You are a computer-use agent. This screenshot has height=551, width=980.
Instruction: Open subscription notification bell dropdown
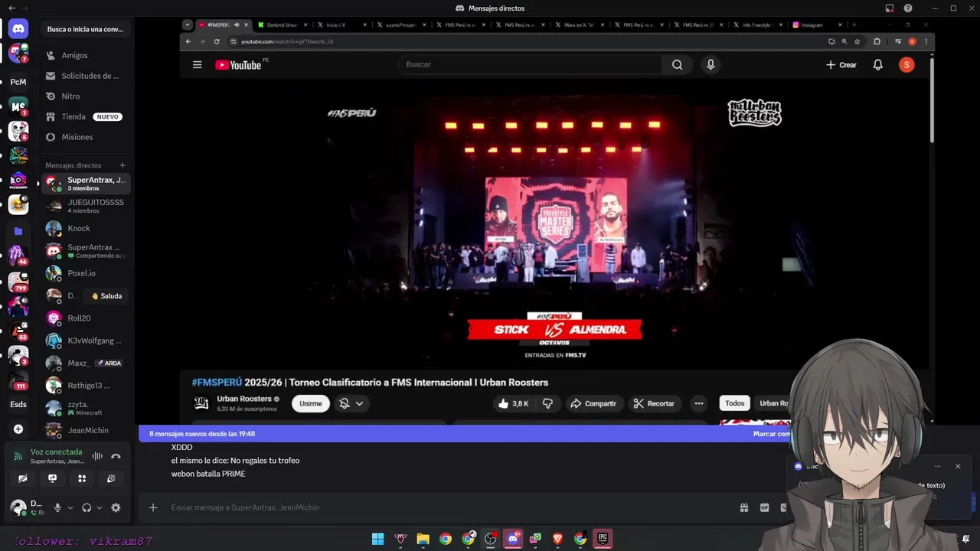tap(351, 403)
